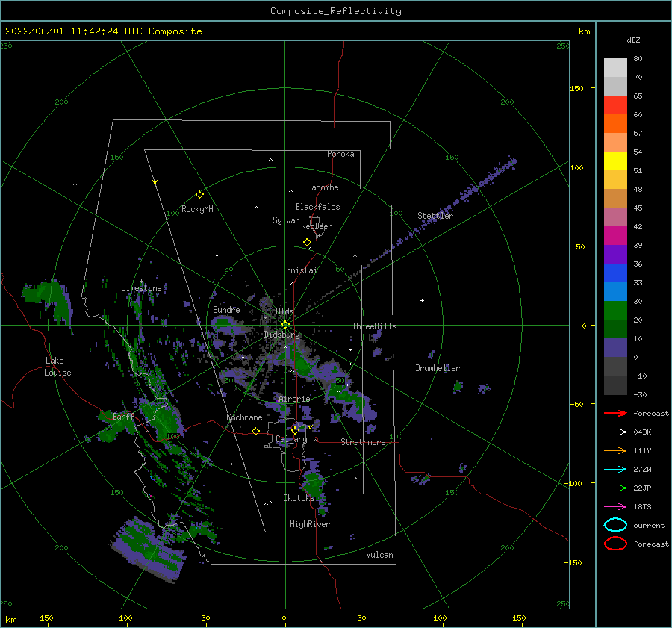Select the light grey 80 dBZ swatch
Screen dimensions: 672x628
click(615, 67)
